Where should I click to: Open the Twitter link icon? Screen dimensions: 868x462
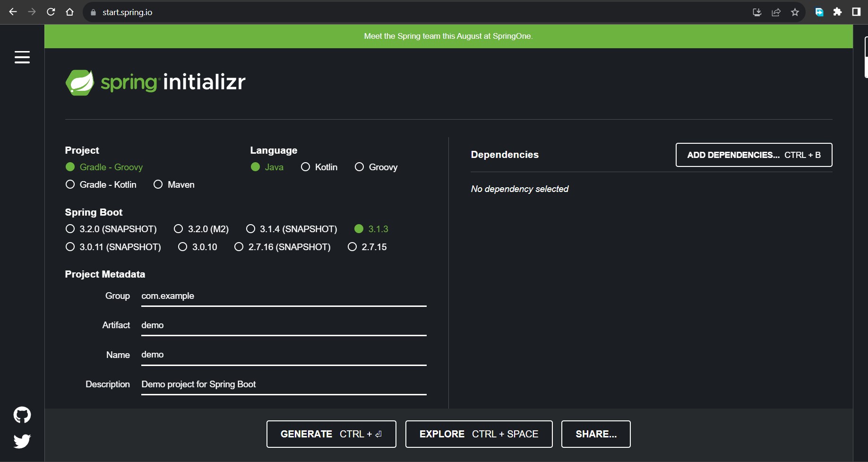[x=22, y=441]
